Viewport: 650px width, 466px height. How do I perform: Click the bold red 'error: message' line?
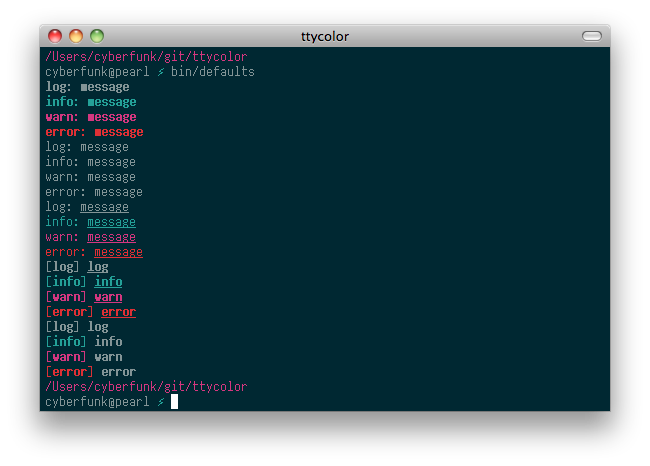pos(95,132)
